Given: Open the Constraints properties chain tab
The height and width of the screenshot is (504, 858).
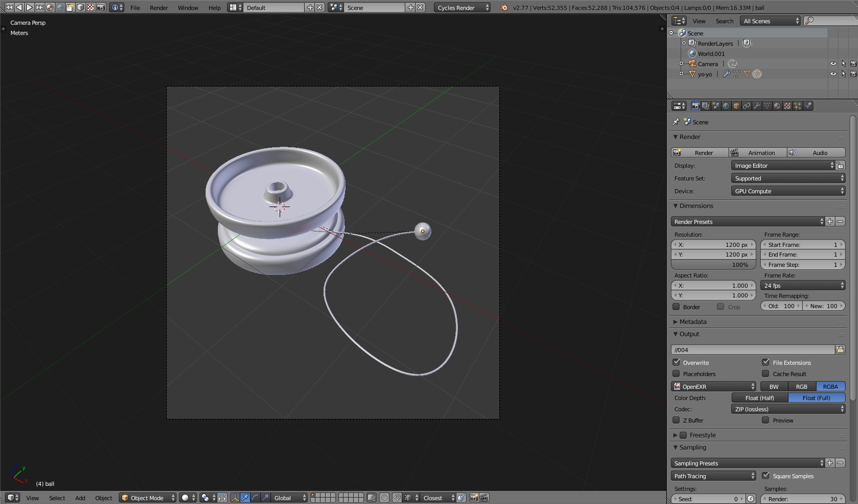Looking at the screenshot, I should (746, 106).
